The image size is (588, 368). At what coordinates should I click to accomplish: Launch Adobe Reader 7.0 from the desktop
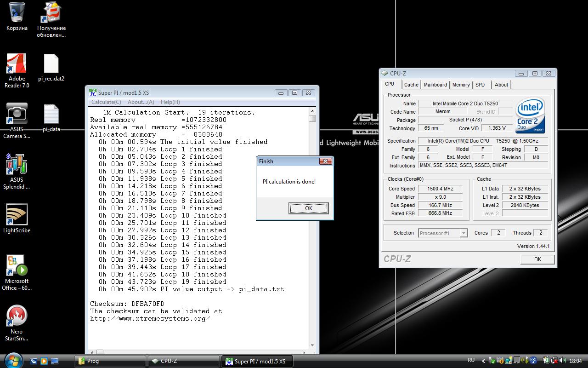17,71
